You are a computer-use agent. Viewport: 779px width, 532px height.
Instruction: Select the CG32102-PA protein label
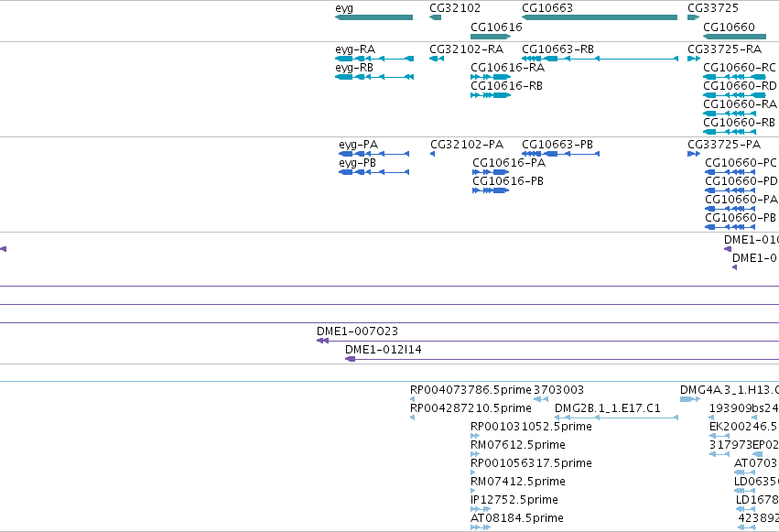coord(467,145)
